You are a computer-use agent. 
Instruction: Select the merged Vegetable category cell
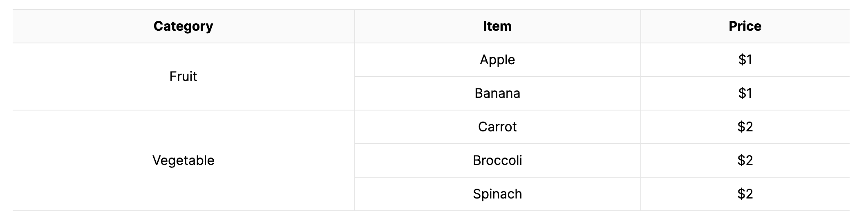[183, 160]
